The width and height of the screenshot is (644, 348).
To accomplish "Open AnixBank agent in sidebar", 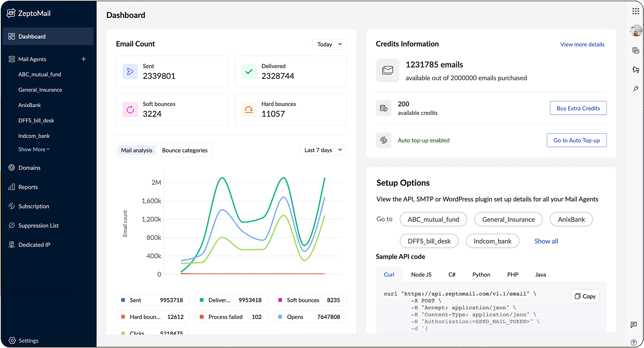I will [29, 105].
